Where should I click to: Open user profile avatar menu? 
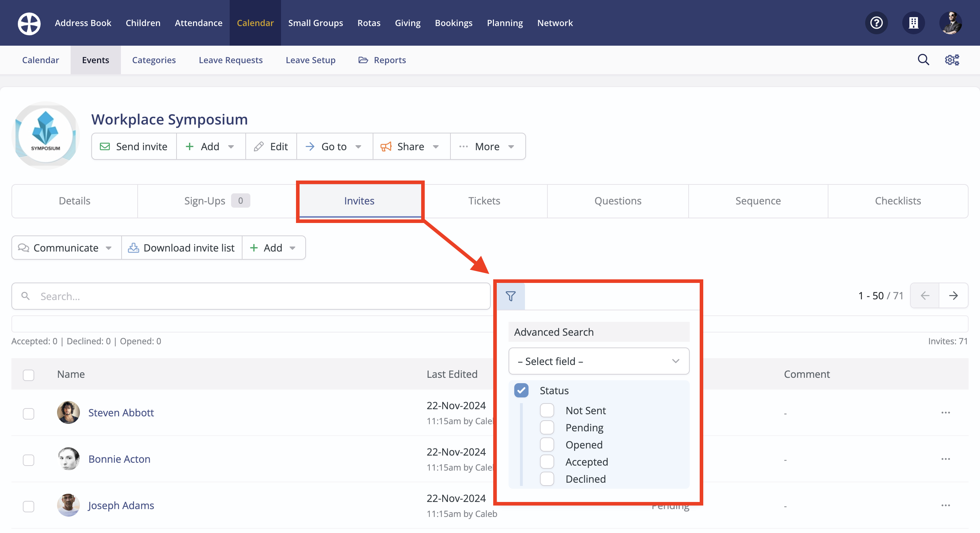(950, 23)
